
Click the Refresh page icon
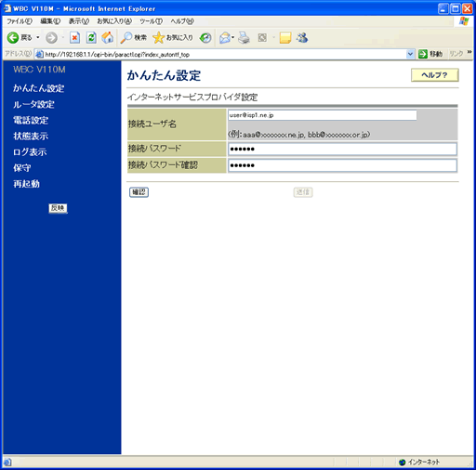(x=91, y=38)
